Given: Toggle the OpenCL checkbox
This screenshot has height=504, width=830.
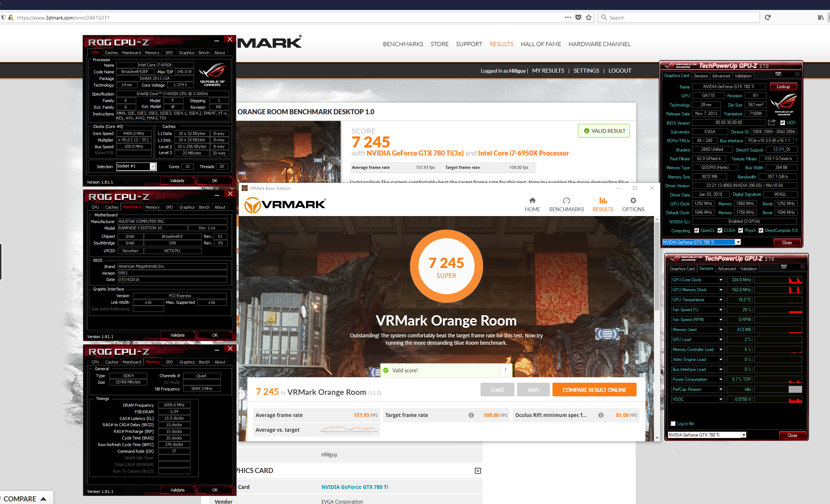Looking at the screenshot, I should [696, 230].
